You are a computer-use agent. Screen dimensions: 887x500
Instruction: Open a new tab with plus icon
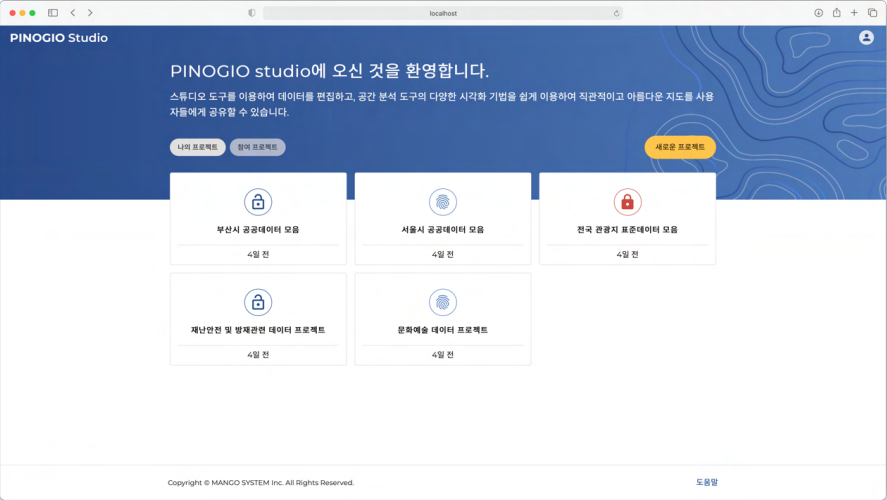[x=854, y=13]
